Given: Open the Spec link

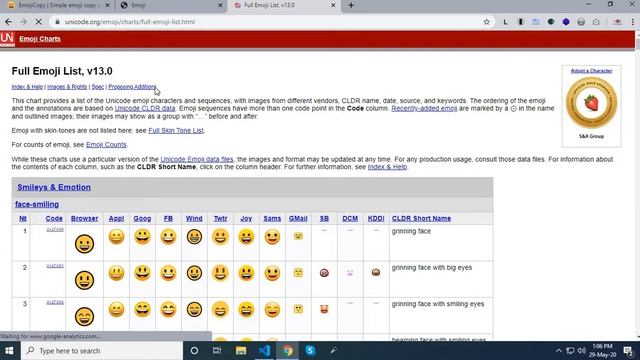Looking at the screenshot, I should 98,87.
